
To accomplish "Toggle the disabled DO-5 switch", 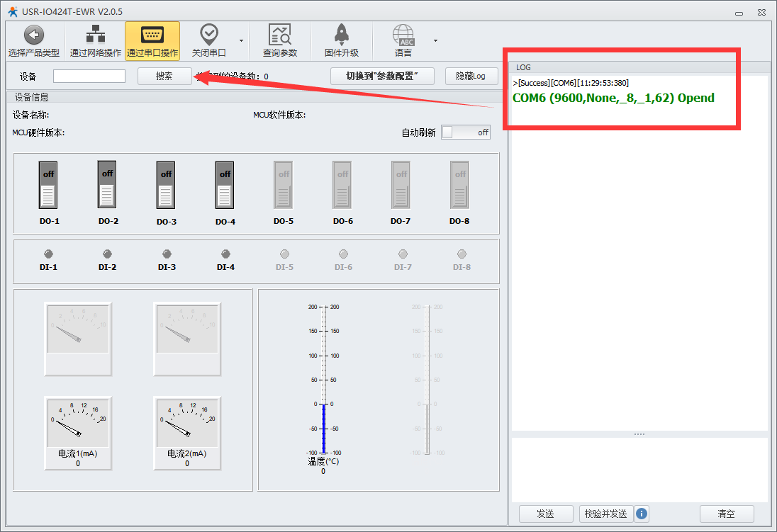I will [284, 185].
